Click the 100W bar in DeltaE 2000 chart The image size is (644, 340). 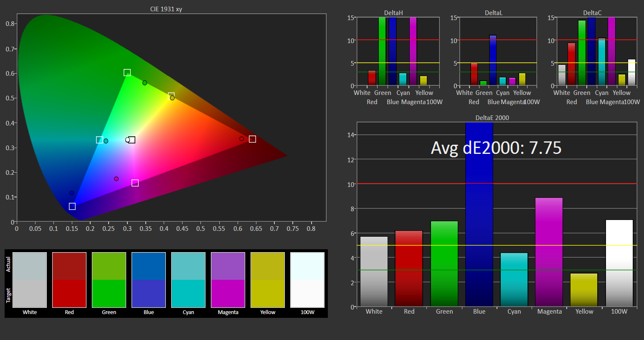619,263
